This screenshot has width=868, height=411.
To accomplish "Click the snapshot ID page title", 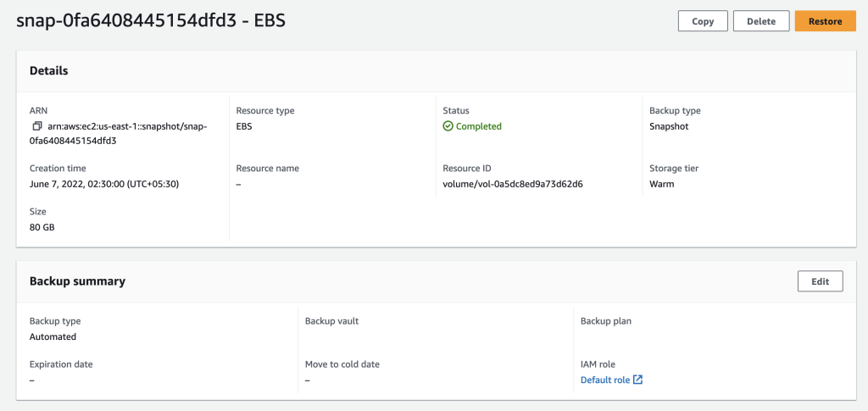I will (x=150, y=21).
